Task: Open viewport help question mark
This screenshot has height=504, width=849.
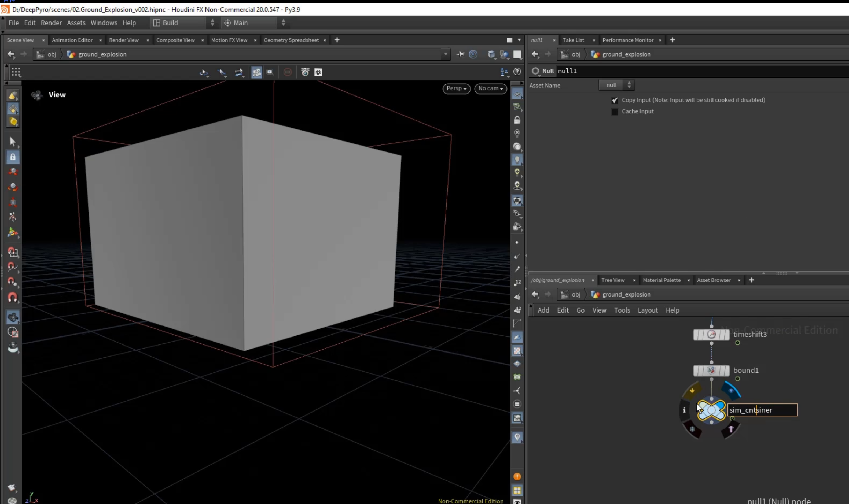Action: pyautogui.click(x=517, y=72)
